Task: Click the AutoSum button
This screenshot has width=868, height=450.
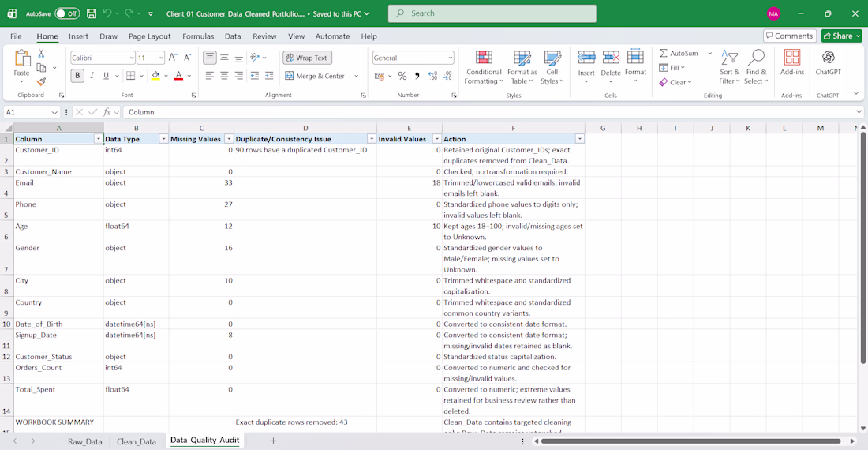Action: click(679, 53)
